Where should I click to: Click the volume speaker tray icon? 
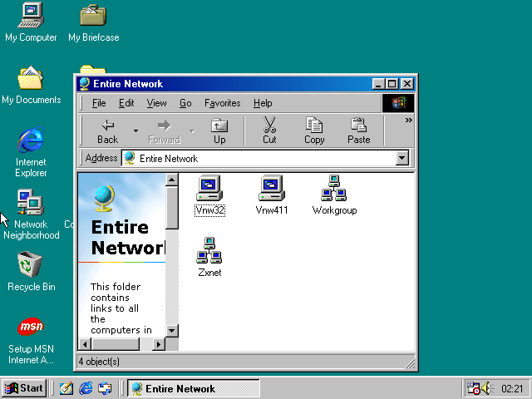pos(488,388)
